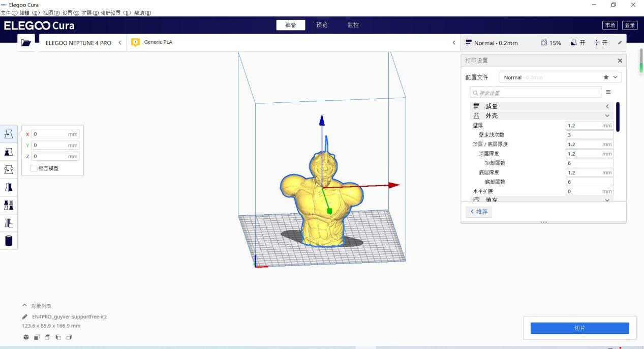Image resolution: width=644 pixels, height=349 pixels.
Task: Click the 顶层厚度 value field
Action: (590, 154)
